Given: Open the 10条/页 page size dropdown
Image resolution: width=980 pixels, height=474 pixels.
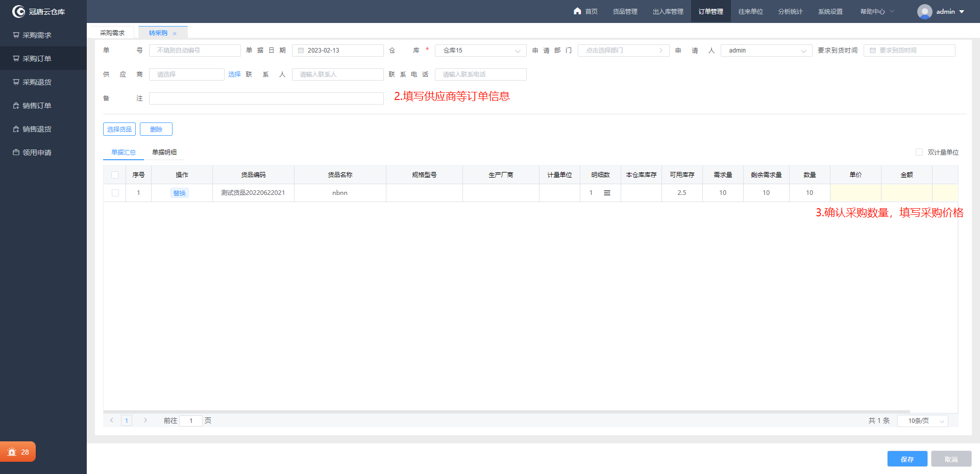Looking at the screenshot, I should [x=923, y=421].
